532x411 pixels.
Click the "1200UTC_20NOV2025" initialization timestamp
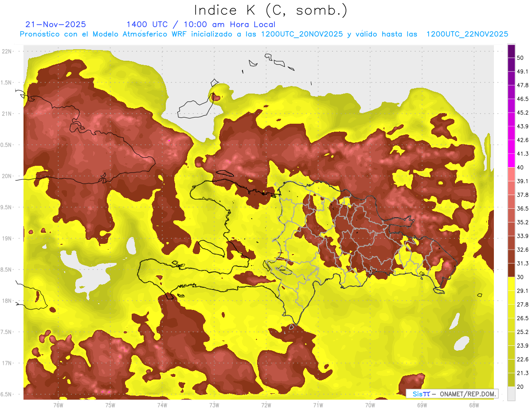point(301,34)
